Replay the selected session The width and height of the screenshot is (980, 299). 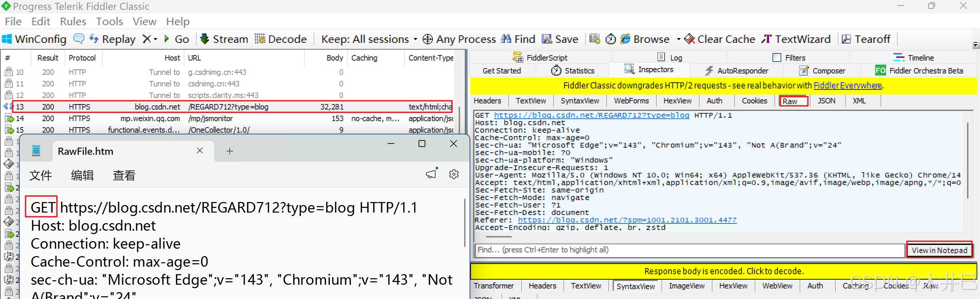pos(112,39)
